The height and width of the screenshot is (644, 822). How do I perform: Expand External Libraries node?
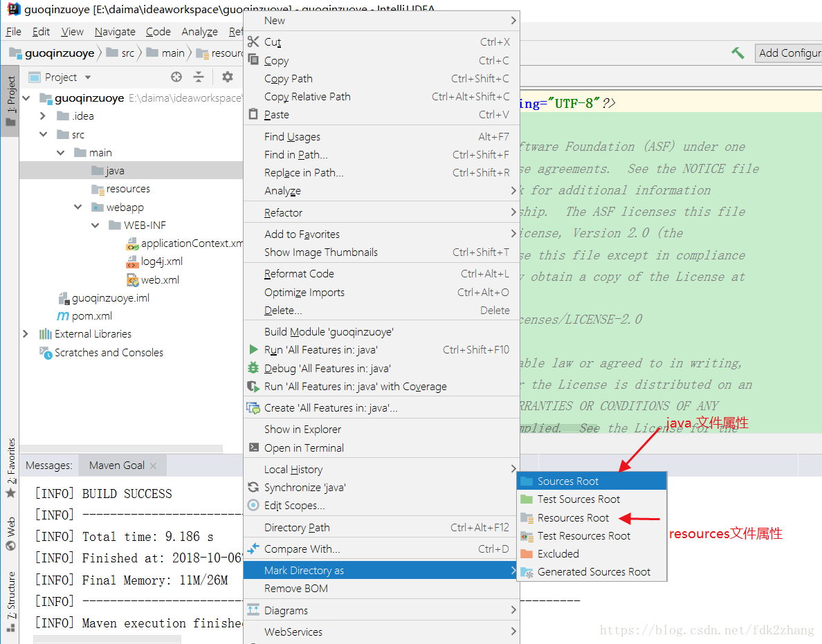click(x=25, y=334)
